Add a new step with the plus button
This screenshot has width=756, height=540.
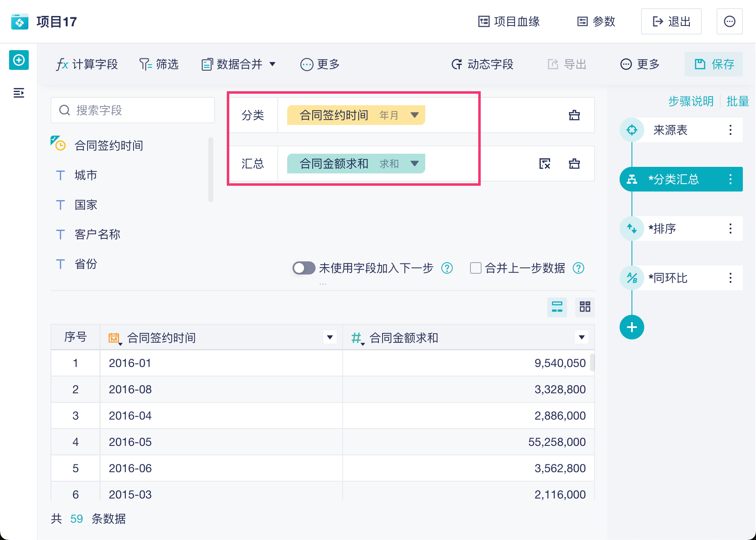coord(632,327)
